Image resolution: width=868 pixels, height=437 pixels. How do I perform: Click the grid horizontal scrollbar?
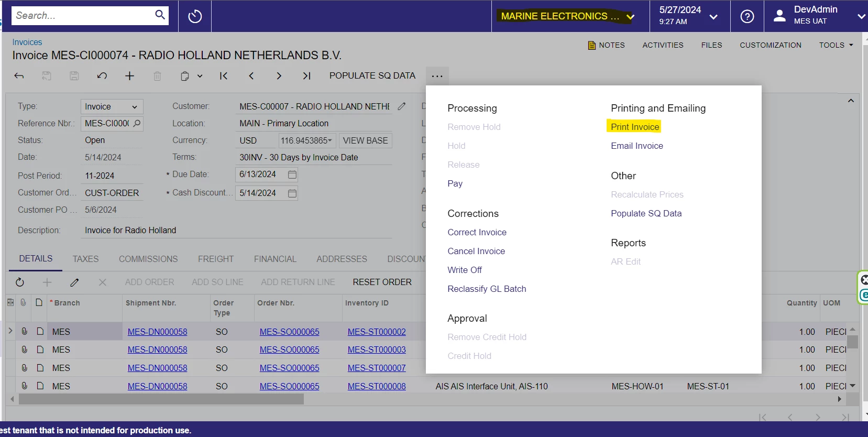point(161,399)
